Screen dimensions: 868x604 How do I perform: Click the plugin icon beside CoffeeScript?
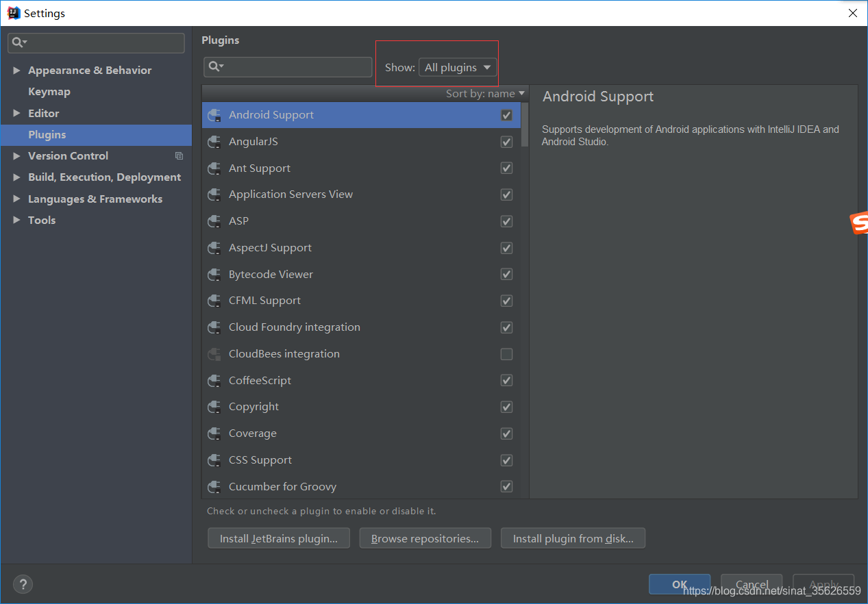[x=214, y=381]
